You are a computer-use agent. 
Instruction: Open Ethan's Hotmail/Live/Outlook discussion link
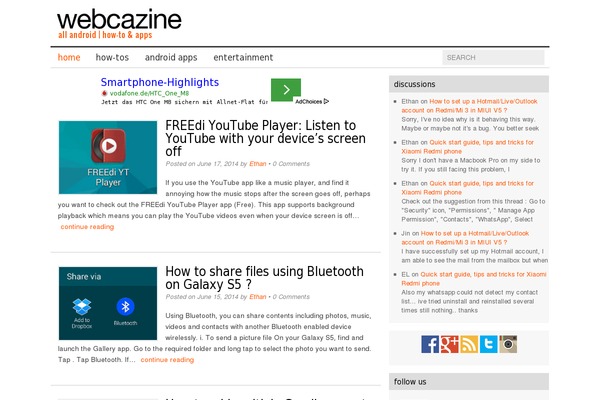point(469,106)
